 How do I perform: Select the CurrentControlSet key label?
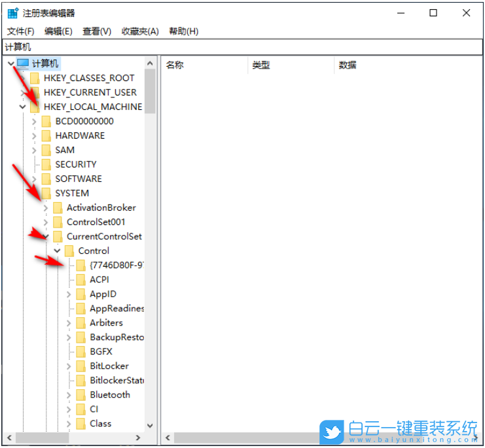[104, 236]
